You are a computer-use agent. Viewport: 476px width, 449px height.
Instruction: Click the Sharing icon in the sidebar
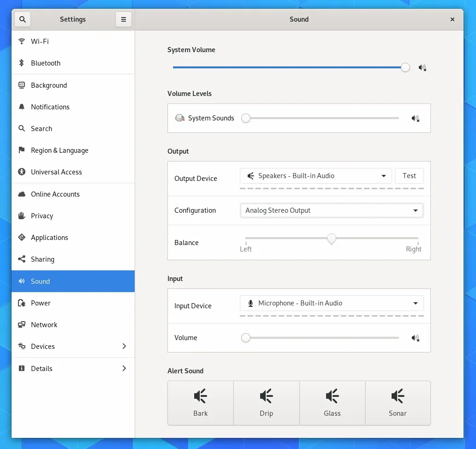click(22, 259)
